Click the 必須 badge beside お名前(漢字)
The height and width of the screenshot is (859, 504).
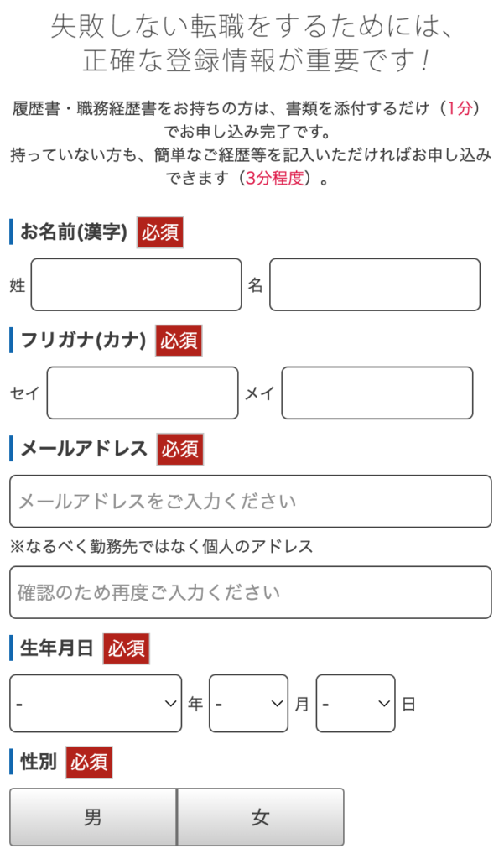pyautogui.click(x=159, y=233)
